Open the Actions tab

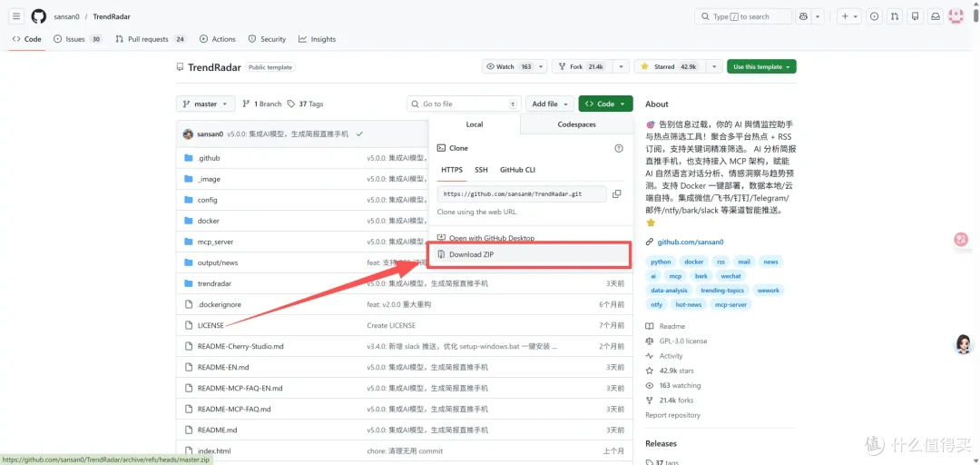coord(218,39)
